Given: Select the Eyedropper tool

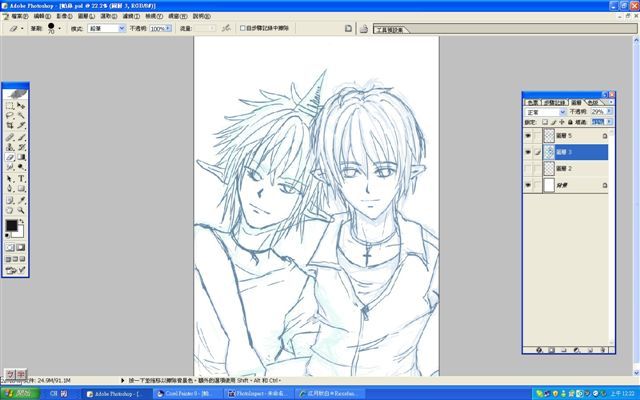Looking at the screenshot, I should pyautogui.click(x=21, y=200).
